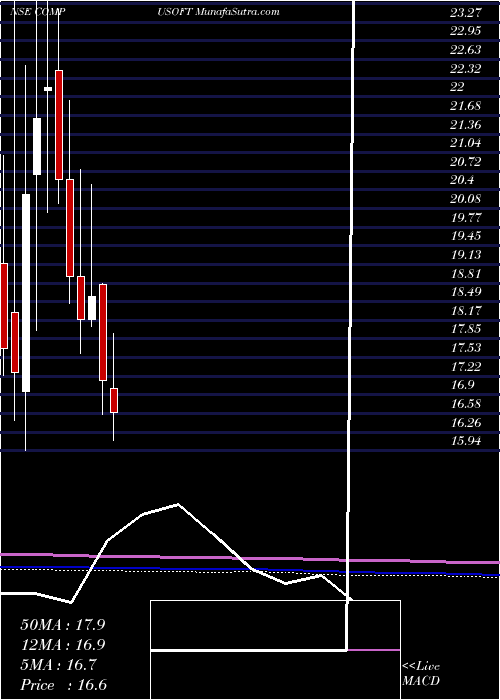Click the 18.81 axis value
This screenshot has height=700, width=500.
(466, 273)
